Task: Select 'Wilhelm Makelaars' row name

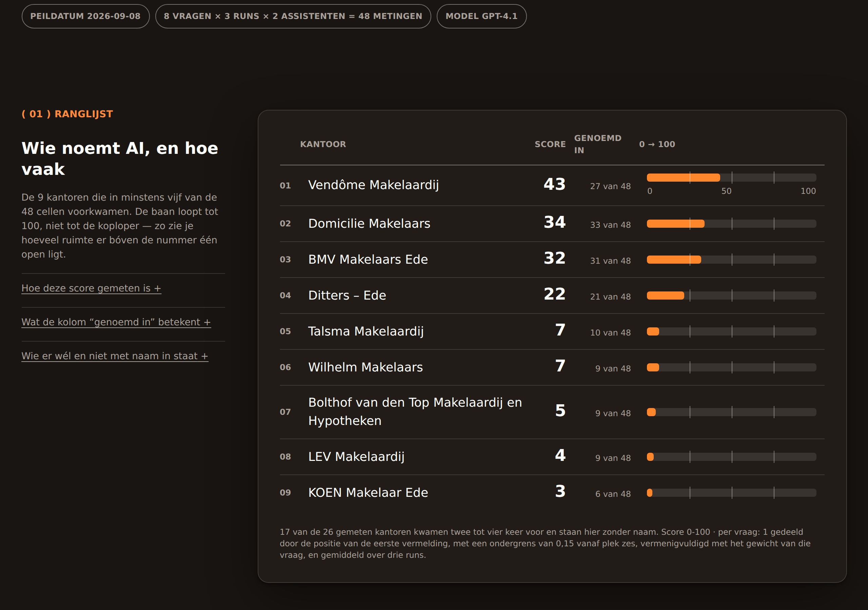Action: 366,367
